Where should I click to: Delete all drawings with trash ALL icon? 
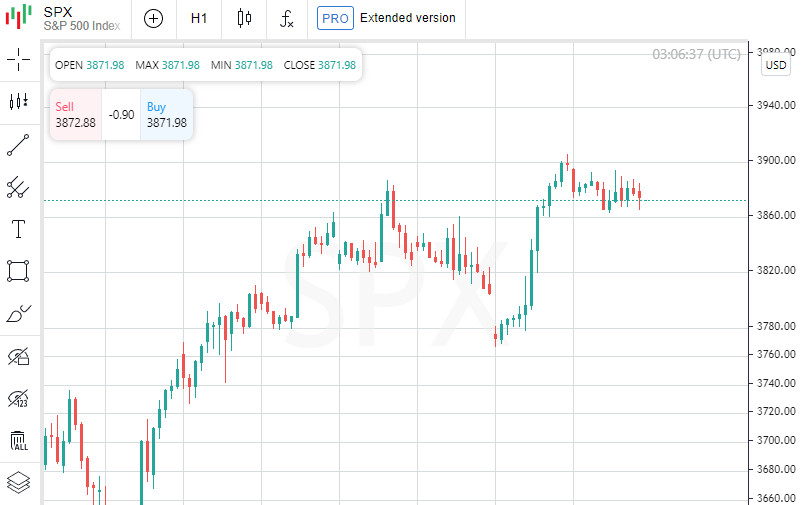coord(18,441)
